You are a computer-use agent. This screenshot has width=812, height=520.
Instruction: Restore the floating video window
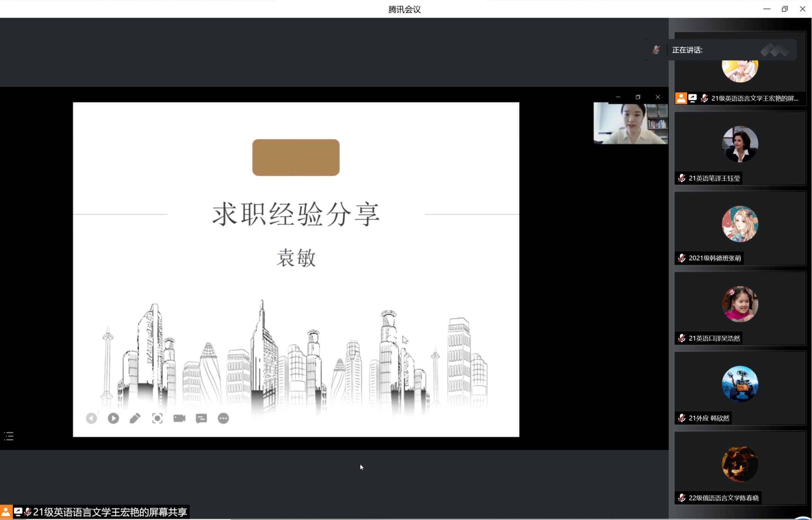point(638,97)
